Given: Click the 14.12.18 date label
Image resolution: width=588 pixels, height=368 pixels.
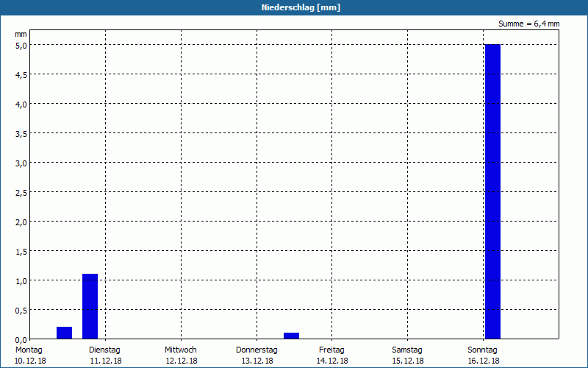Looking at the screenshot, I should point(332,361).
